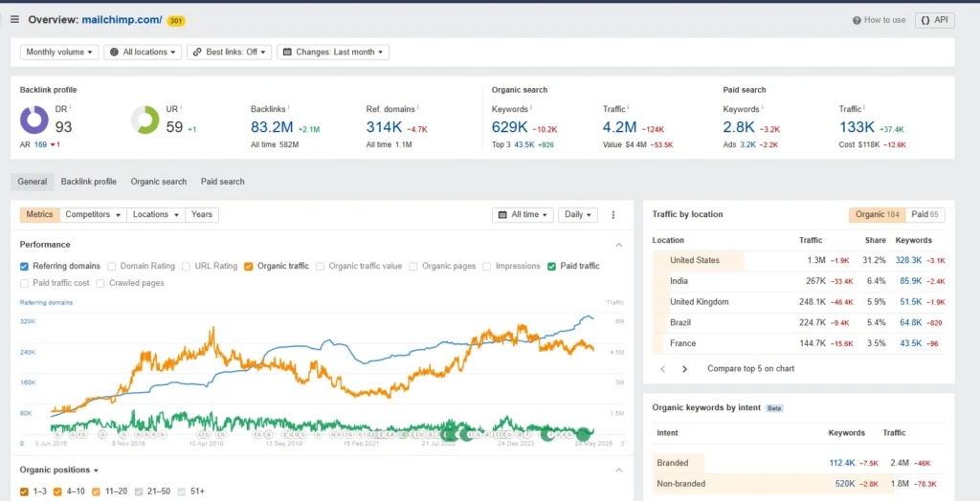The width and height of the screenshot is (980, 501).
Task: Click the 83.2M backlinks count link
Action: 272,127
